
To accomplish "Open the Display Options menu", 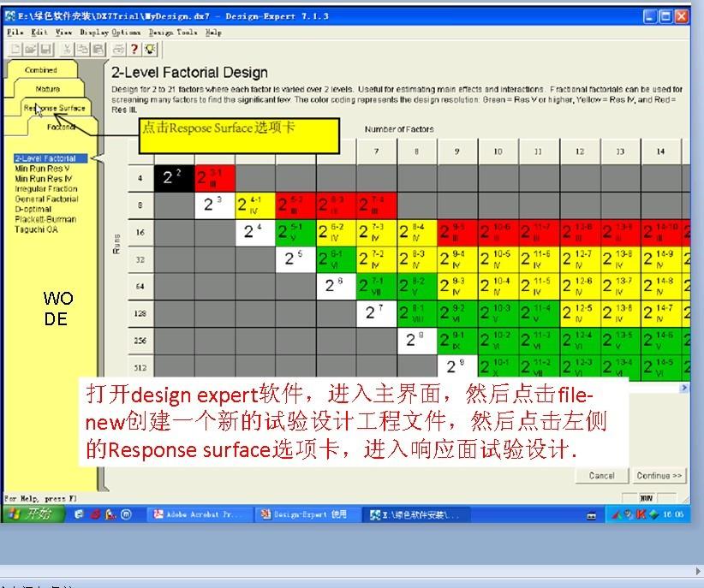I will coord(110,33).
